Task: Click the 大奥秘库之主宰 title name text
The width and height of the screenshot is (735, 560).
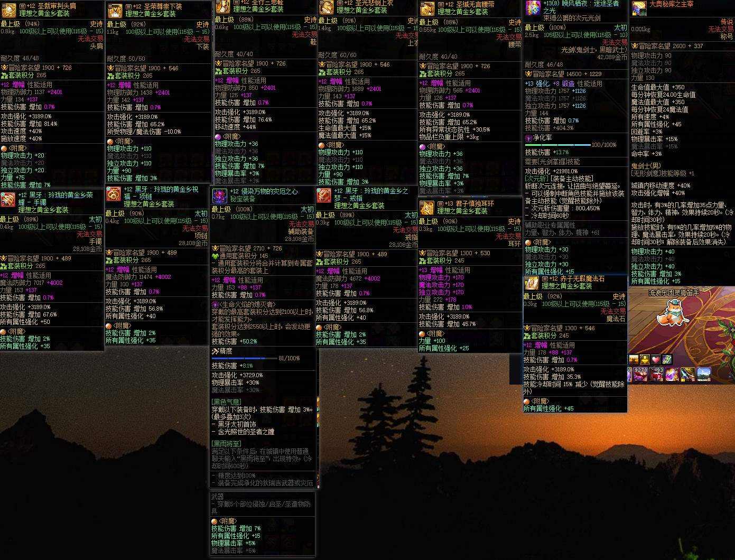Action: (671, 4)
